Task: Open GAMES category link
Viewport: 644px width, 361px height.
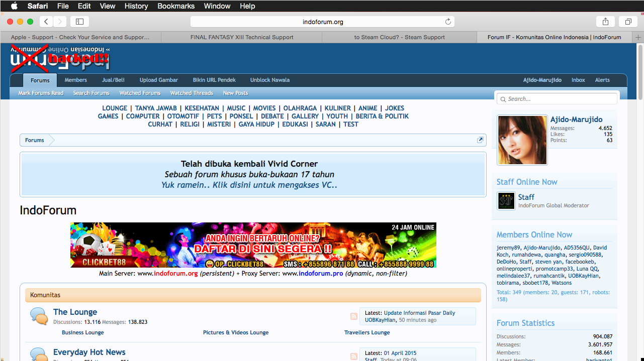Action: click(108, 116)
